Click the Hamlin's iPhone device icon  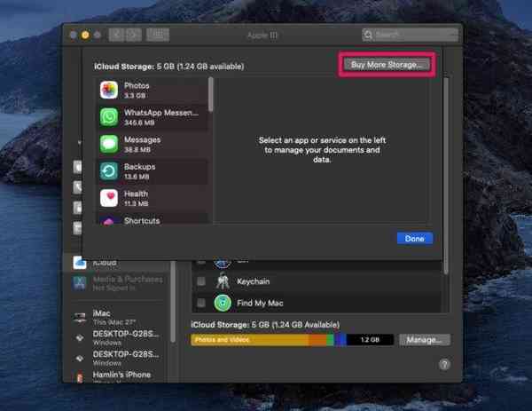point(80,377)
